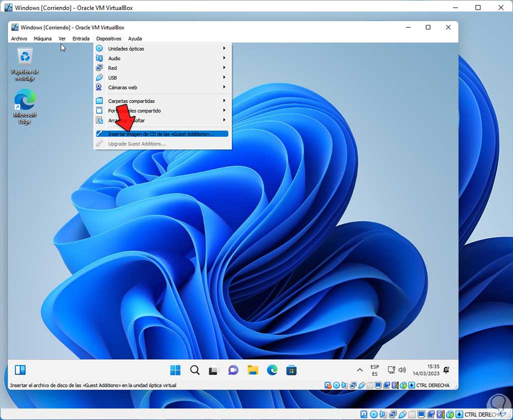513x420 pixels.
Task: Click keyboard capture icon in outer status bar
Action: point(459,414)
